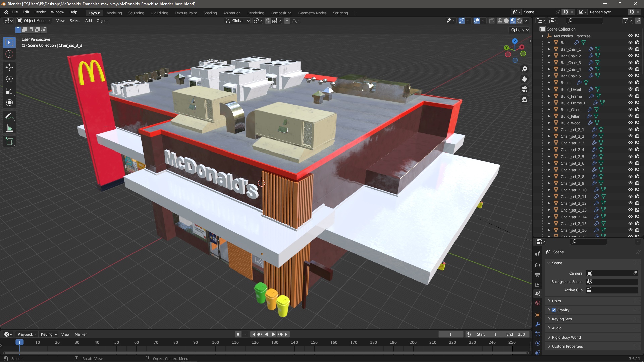Select the Add Cube tool
Screen dimensions: 644x362
tap(9, 141)
